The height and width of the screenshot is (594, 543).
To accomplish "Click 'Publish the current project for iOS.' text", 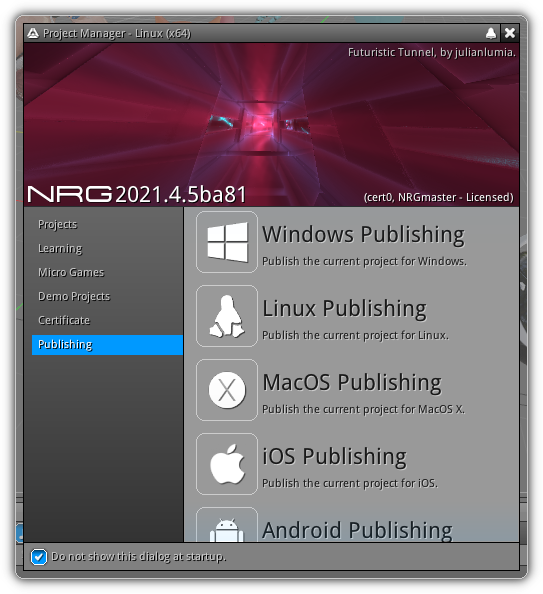I will point(350,483).
